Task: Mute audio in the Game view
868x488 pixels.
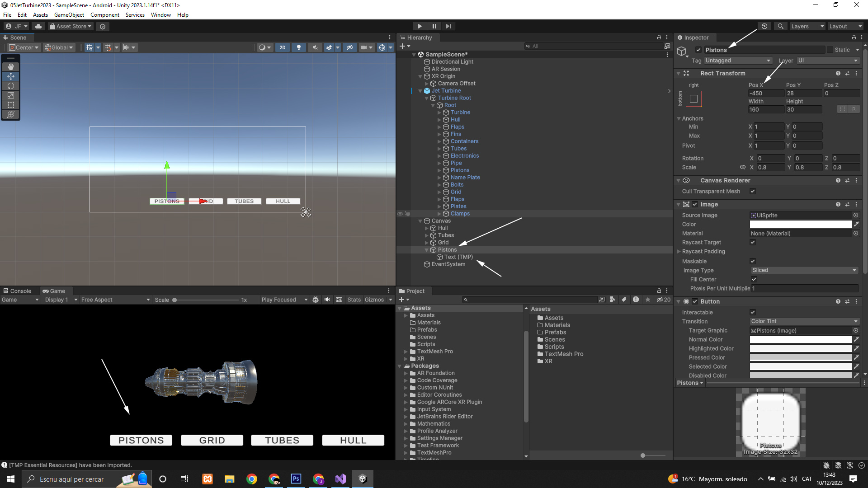Action: 327,300
